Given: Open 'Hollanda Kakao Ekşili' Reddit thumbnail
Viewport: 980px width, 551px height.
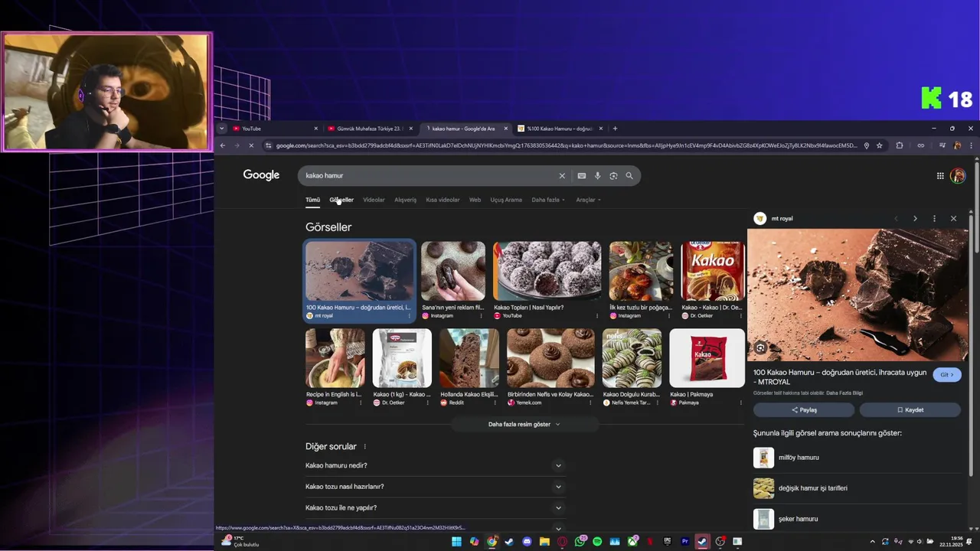Looking at the screenshot, I should coord(469,358).
